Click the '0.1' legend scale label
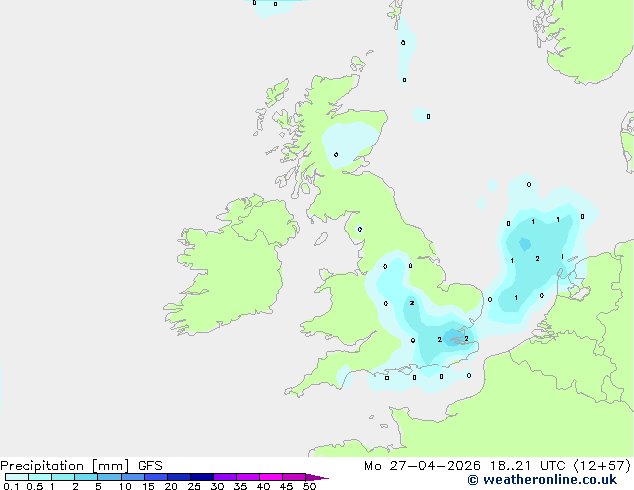Screen dimensions: 634x490 pos(11,486)
